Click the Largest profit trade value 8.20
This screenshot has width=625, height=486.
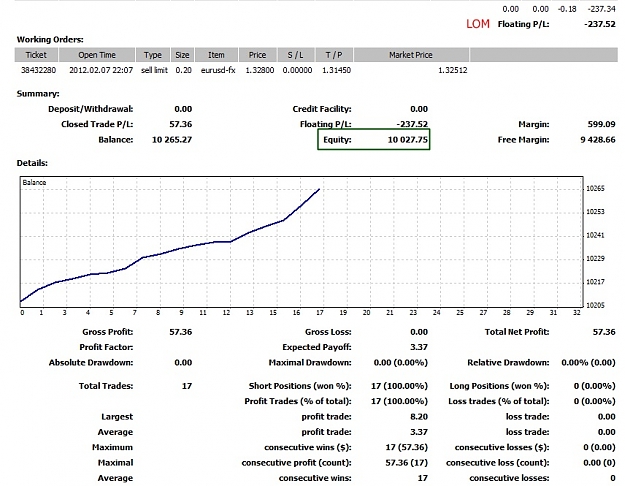click(x=419, y=417)
